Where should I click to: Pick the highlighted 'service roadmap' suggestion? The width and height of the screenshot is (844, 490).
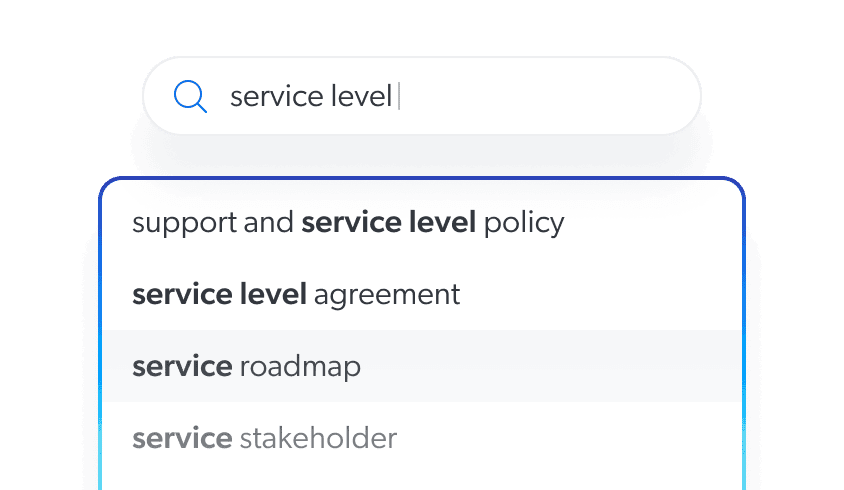[246, 366]
